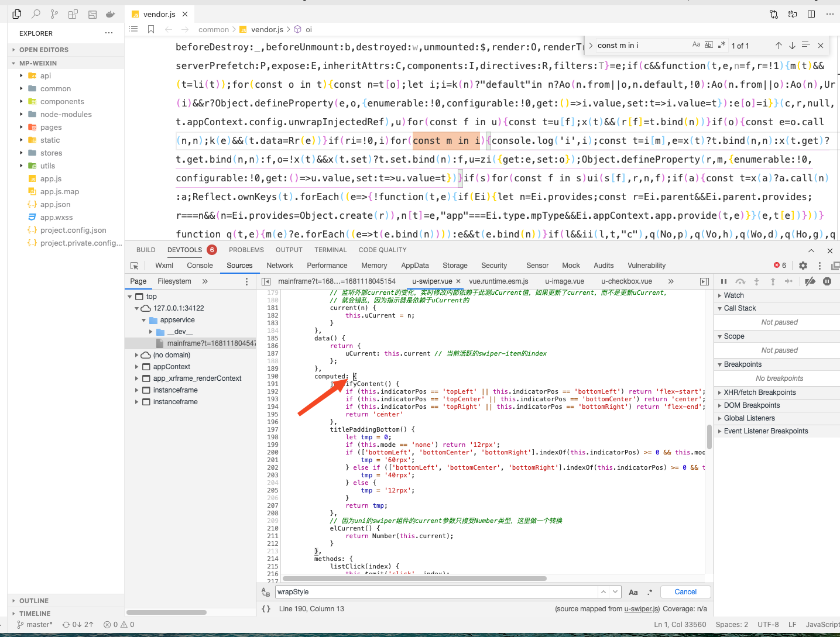Enable regex matching in search bar
The width and height of the screenshot is (840, 637).
650,592
